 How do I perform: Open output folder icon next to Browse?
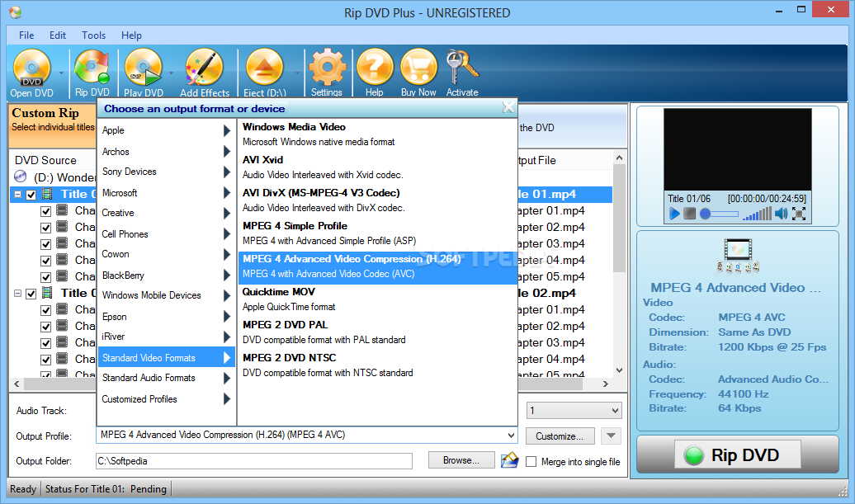(x=510, y=460)
